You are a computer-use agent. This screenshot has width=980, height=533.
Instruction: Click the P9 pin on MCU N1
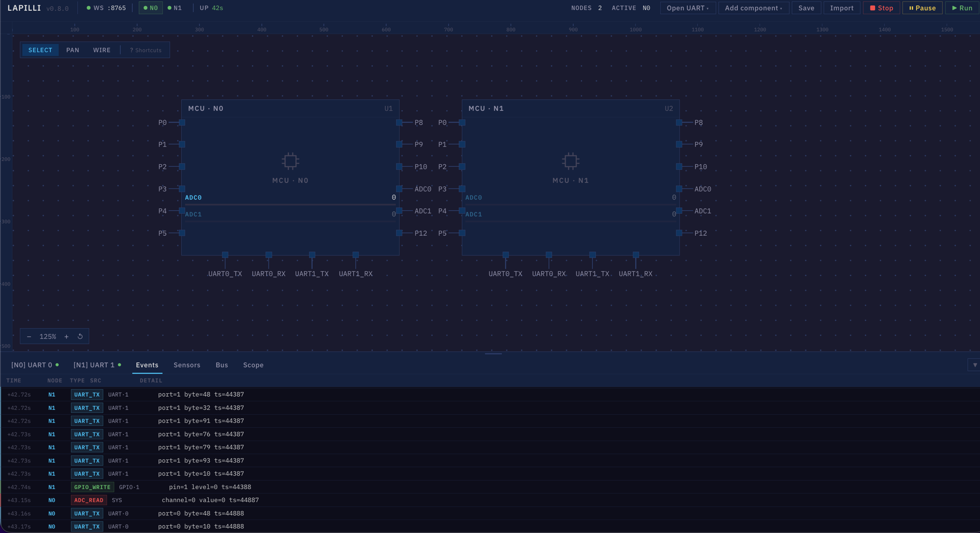(x=679, y=144)
